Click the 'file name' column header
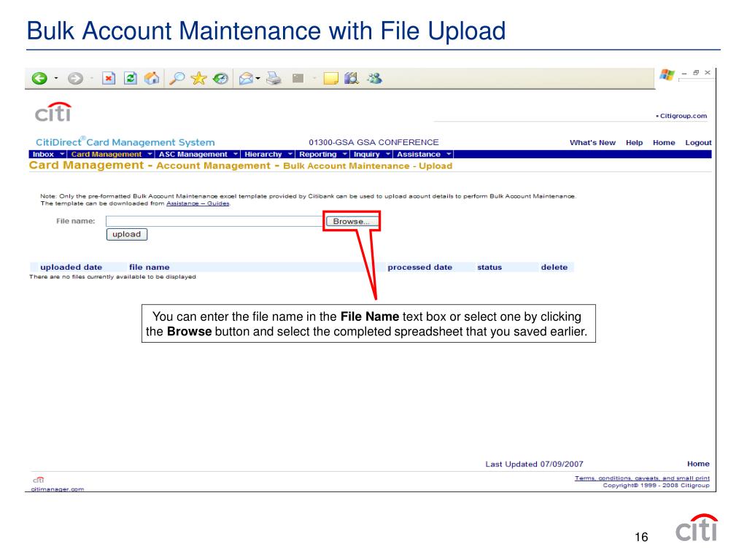 (x=149, y=267)
